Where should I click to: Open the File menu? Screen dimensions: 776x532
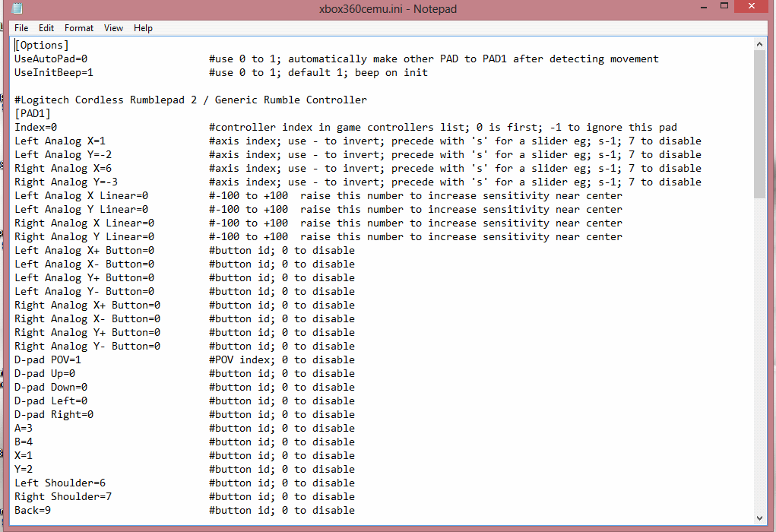click(21, 28)
